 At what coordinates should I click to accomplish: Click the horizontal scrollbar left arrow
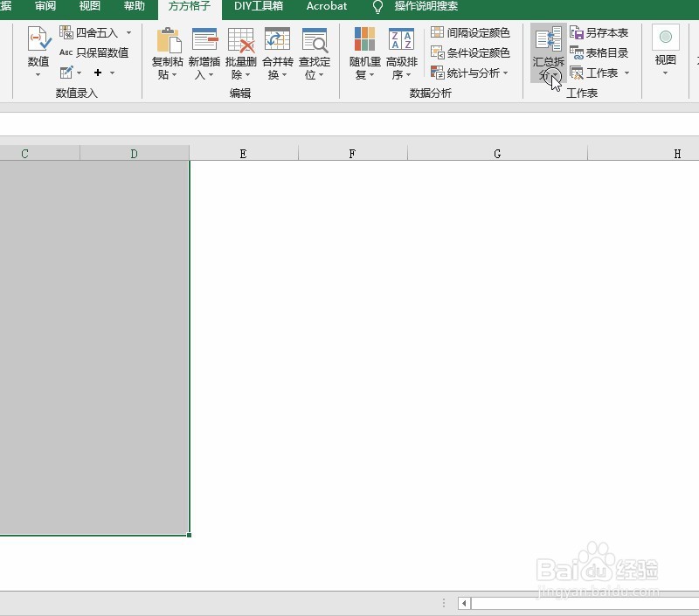[464, 604]
